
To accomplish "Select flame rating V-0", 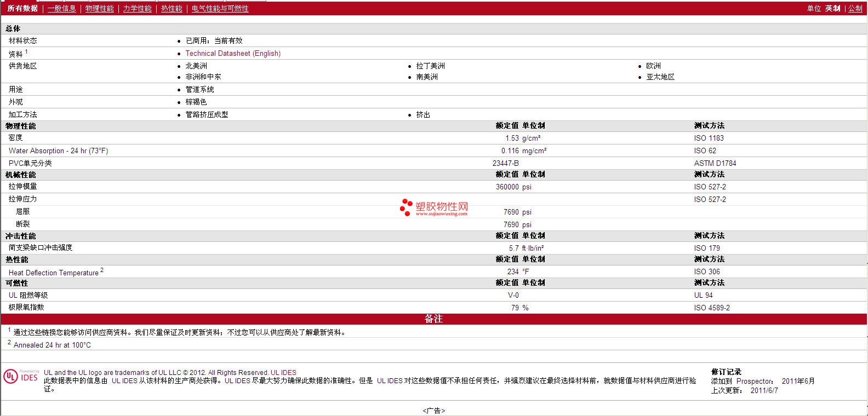I will point(513,295).
